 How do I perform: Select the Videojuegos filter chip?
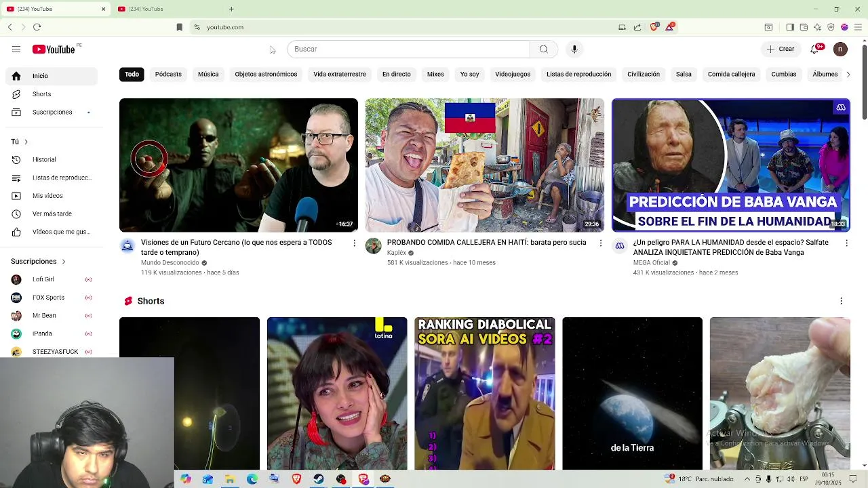pos(513,74)
